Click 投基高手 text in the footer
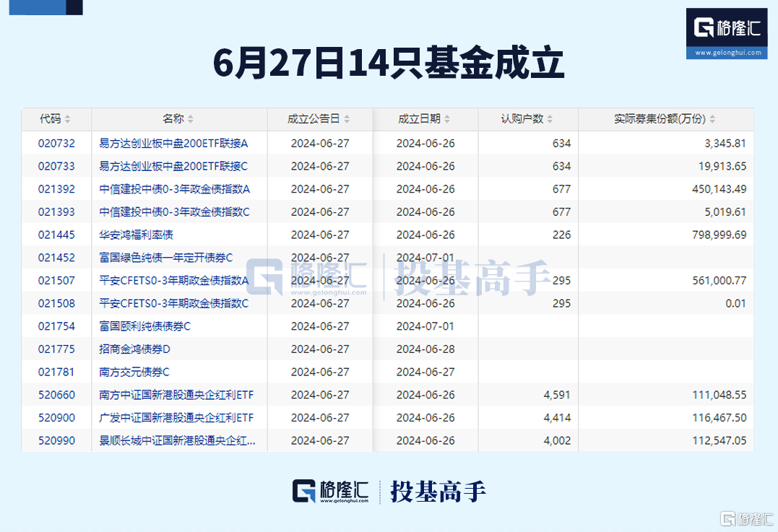The height and width of the screenshot is (532, 778). pos(438,492)
